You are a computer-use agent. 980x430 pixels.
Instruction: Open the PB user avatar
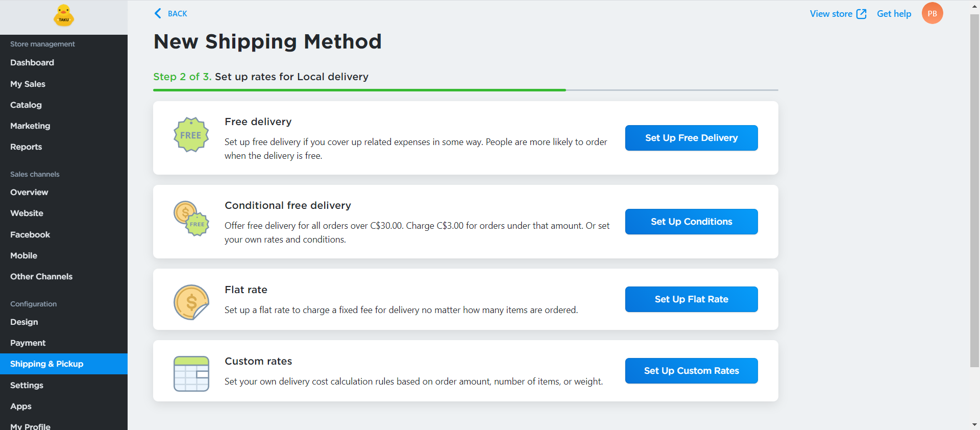point(932,13)
